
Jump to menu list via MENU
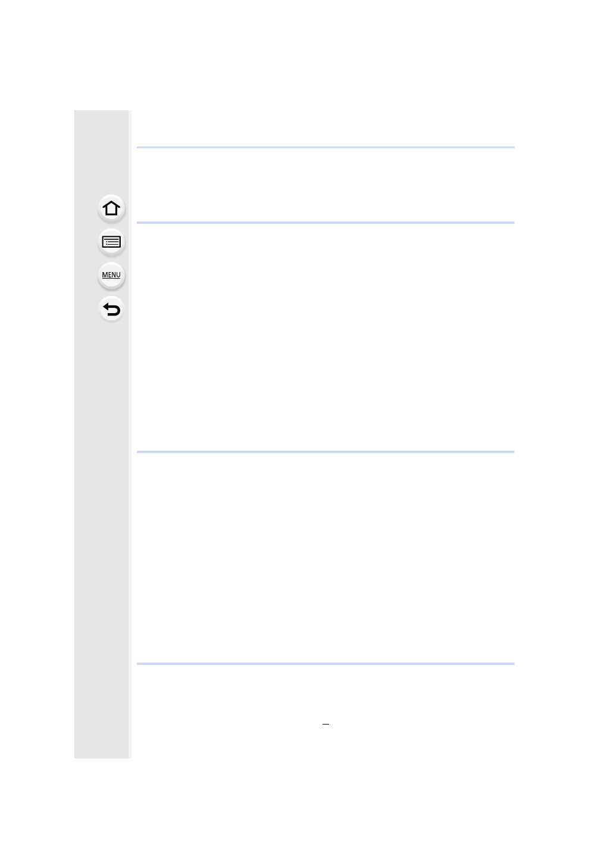[111, 276]
